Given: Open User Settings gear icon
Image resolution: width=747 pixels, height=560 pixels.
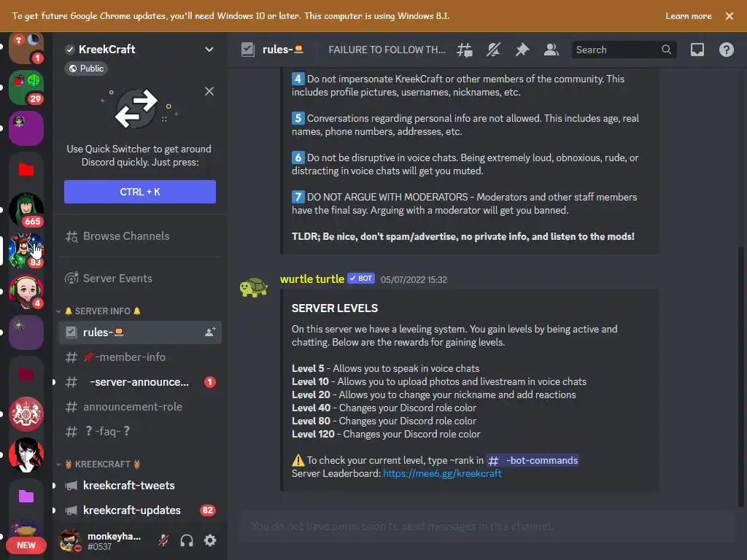Looking at the screenshot, I should 210,540.
